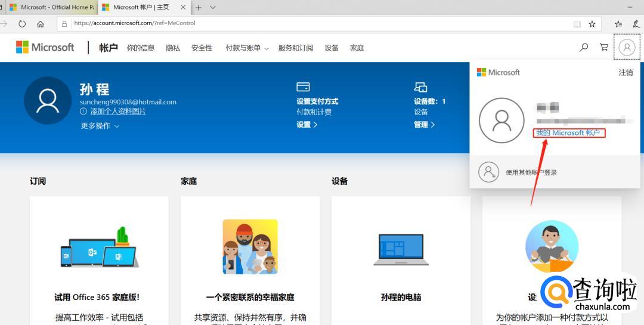Click 一个紧密联系的幸福家庭 title

click(x=250, y=297)
